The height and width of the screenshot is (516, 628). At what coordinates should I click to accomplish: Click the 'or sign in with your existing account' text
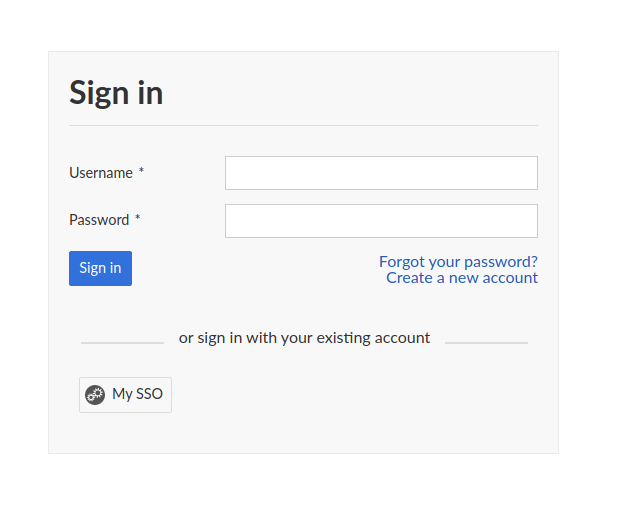[x=304, y=338]
